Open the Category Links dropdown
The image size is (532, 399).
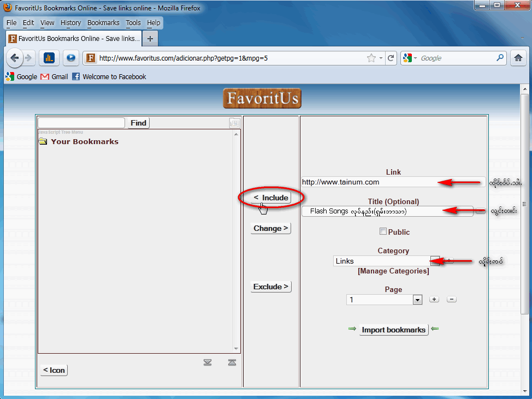click(435, 261)
